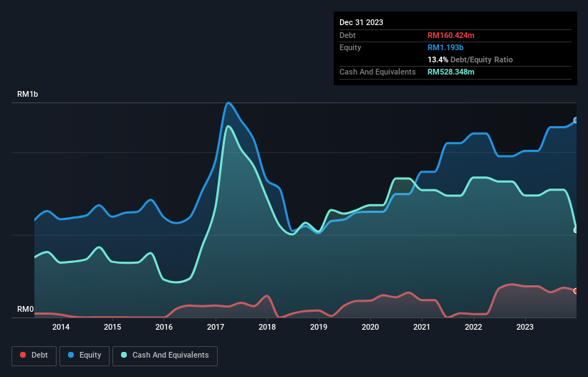Image resolution: width=588 pixels, height=377 pixels.
Task: Click the blue Equity legend dot
Action: (71, 355)
